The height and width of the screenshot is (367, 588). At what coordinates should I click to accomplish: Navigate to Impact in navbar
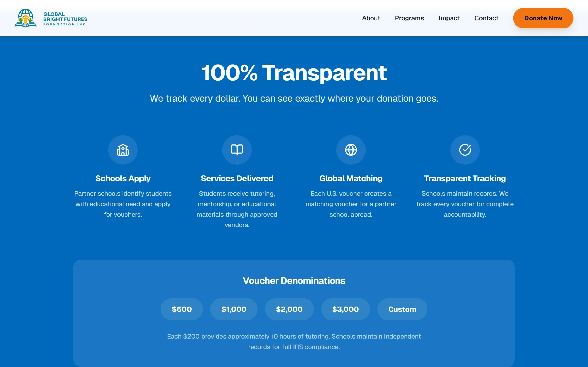click(449, 18)
